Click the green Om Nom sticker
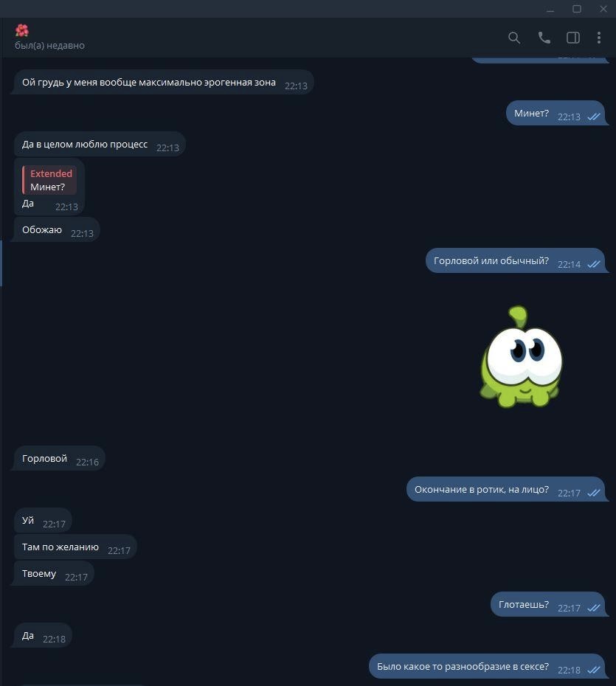 tap(521, 357)
